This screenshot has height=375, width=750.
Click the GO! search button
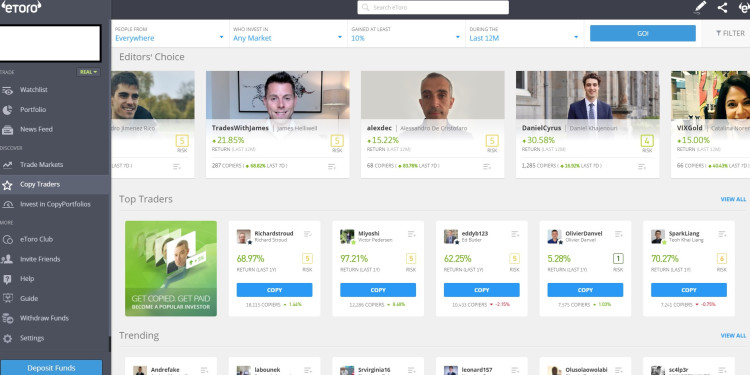[x=643, y=33]
